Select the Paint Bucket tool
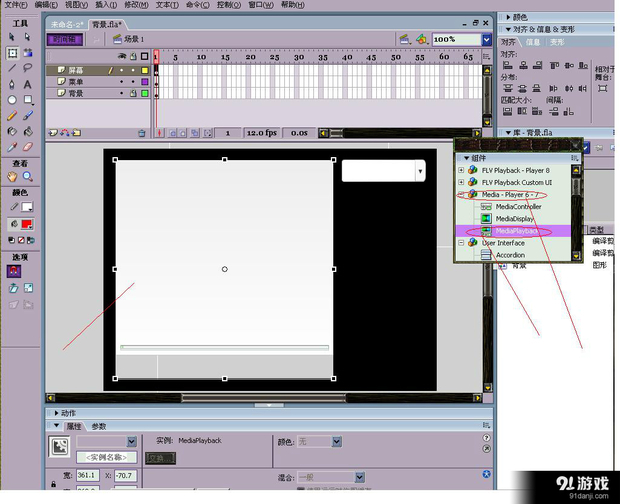This screenshot has height=504, width=620. [x=28, y=131]
